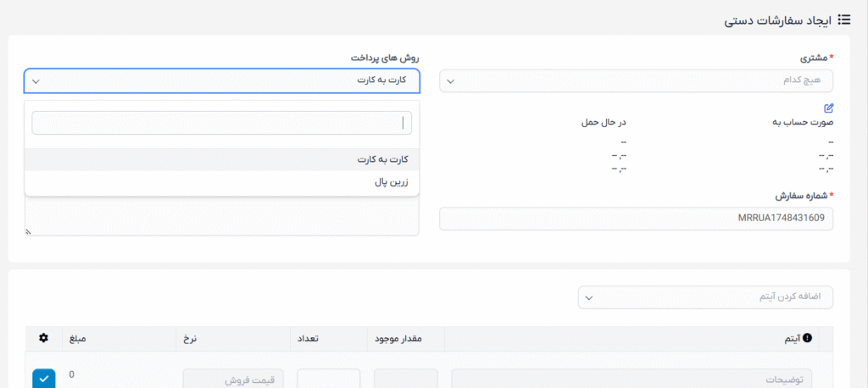Click the مقدار موجود stock input box
Viewport: 868px width, 388px height.
coord(406,380)
